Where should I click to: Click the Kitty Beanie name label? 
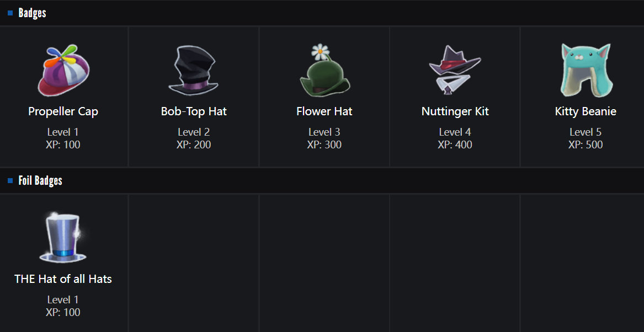click(x=586, y=111)
